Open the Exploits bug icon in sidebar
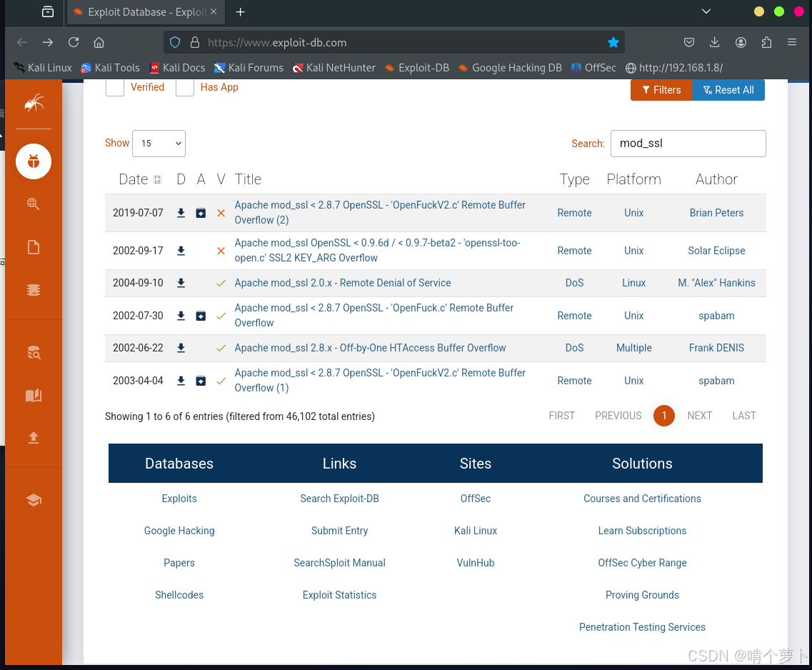The image size is (812, 670). [34, 161]
